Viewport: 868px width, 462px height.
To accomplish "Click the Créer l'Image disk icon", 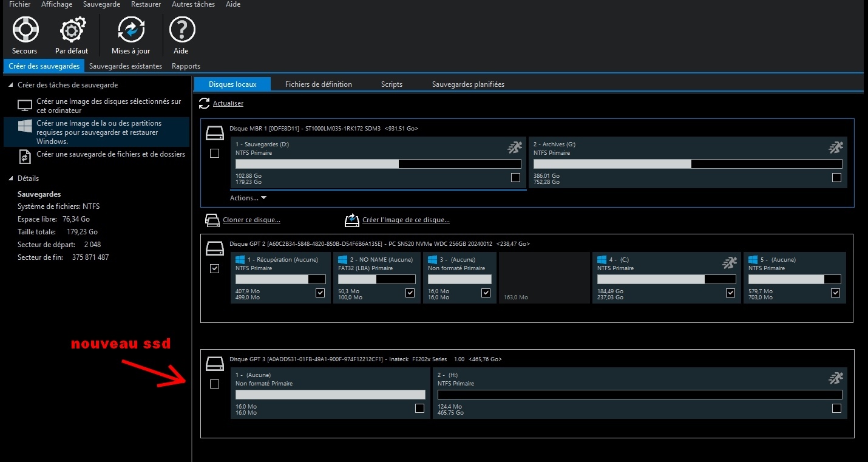I will pos(351,220).
